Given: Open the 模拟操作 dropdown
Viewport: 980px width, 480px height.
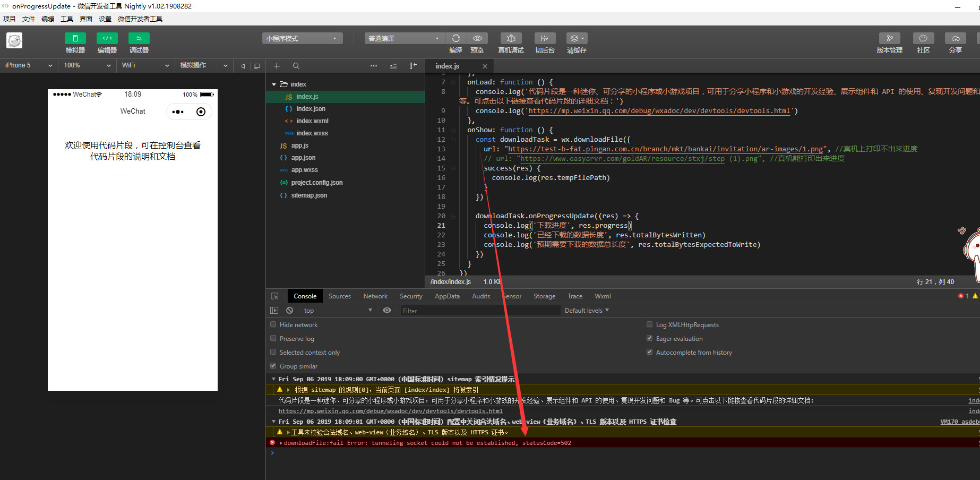Looking at the screenshot, I should coord(204,65).
